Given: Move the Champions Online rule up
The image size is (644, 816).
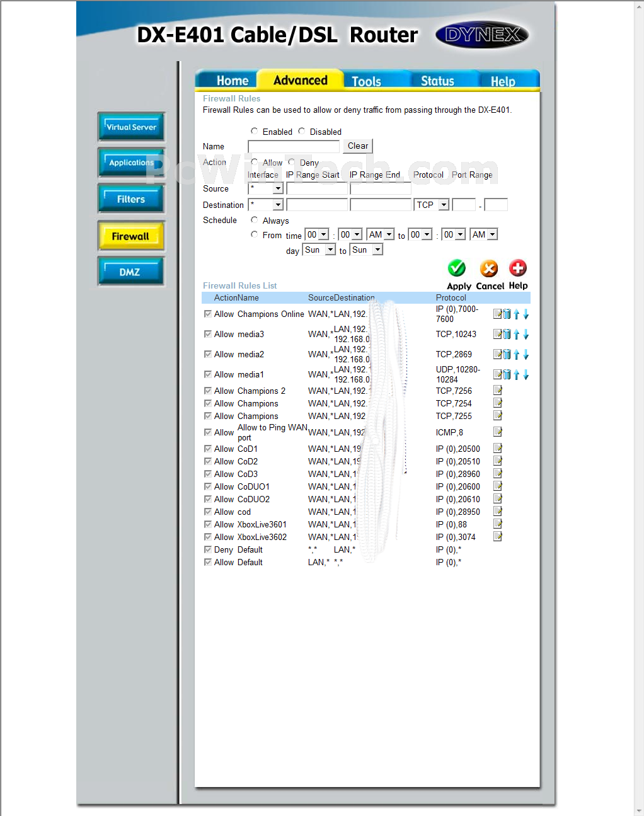Looking at the screenshot, I should point(517,314).
